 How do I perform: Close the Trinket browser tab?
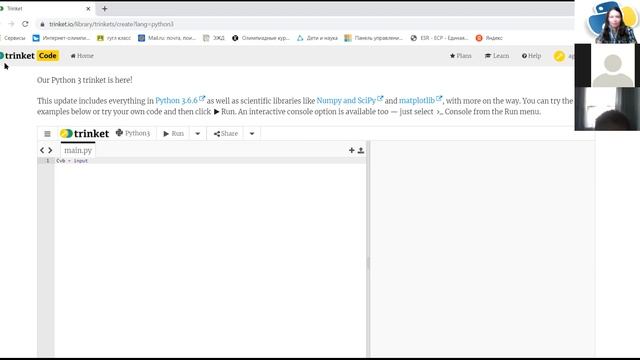pos(88,9)
